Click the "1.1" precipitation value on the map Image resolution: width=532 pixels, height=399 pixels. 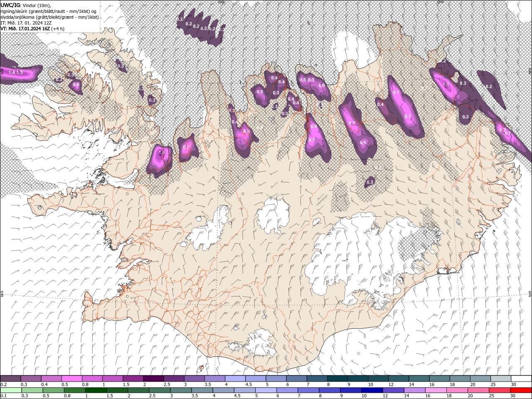[446, 84]
